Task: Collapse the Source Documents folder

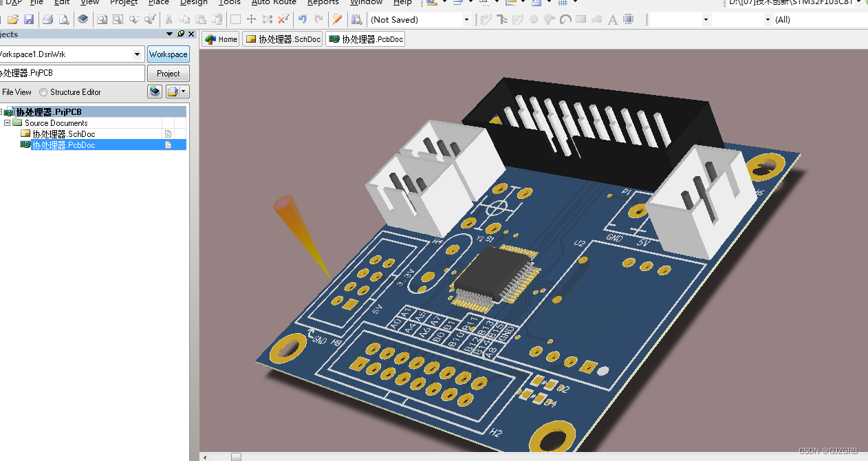Action: [x=7, y=122]
